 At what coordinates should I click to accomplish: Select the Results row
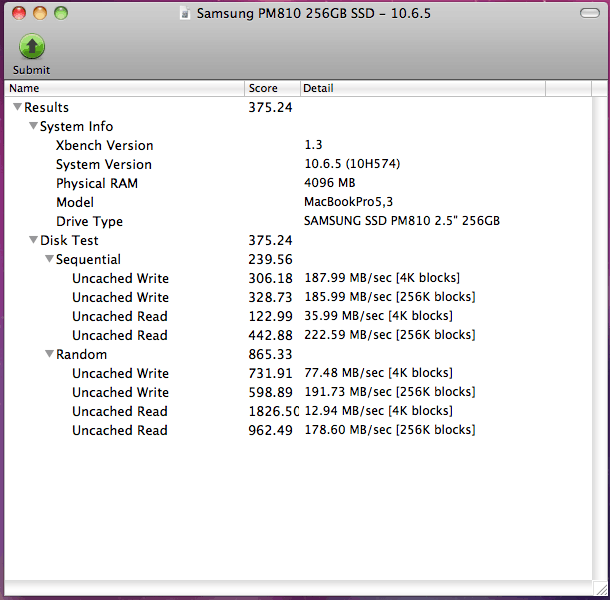[298, 107]
